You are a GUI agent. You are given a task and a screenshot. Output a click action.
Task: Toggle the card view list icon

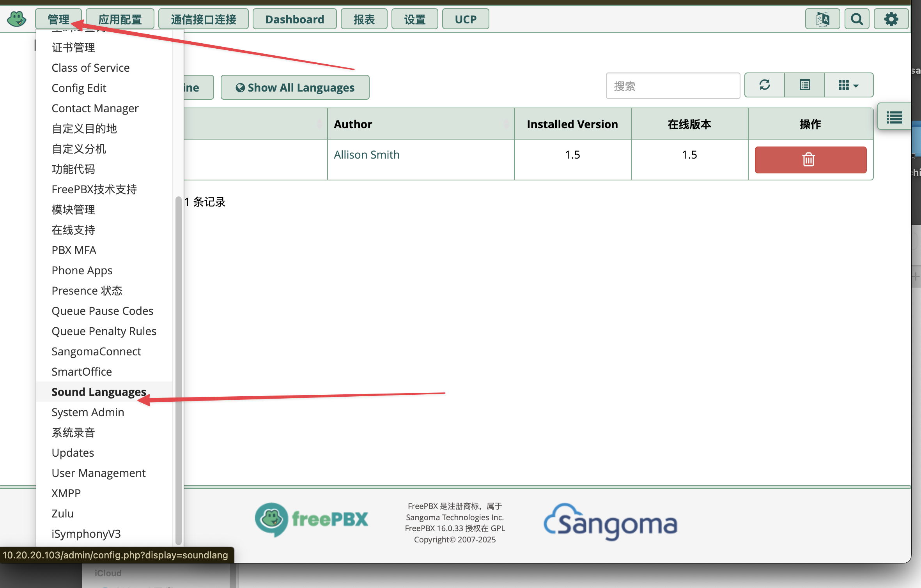pos(804,85)
